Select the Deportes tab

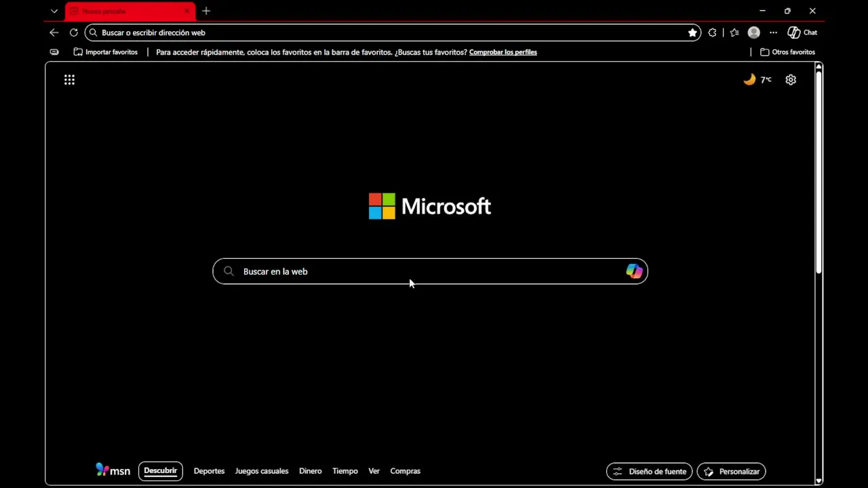[209, 471]
